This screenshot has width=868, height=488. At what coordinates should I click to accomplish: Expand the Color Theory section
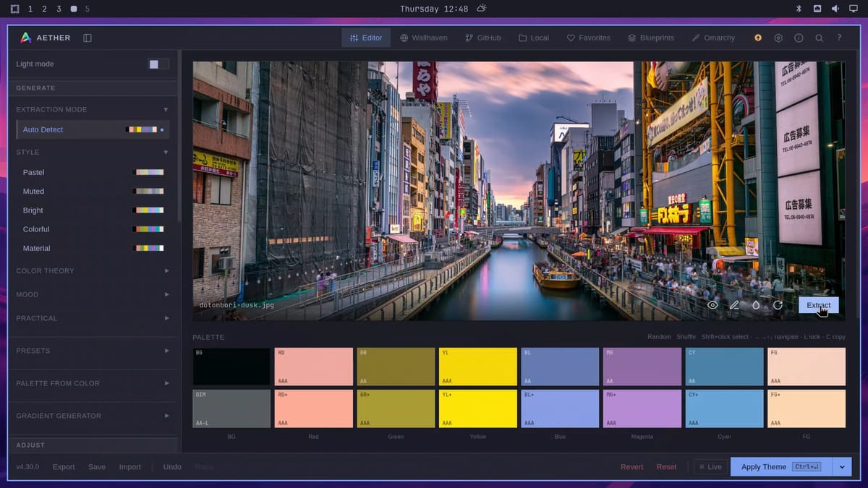click(x=93, y=270)
